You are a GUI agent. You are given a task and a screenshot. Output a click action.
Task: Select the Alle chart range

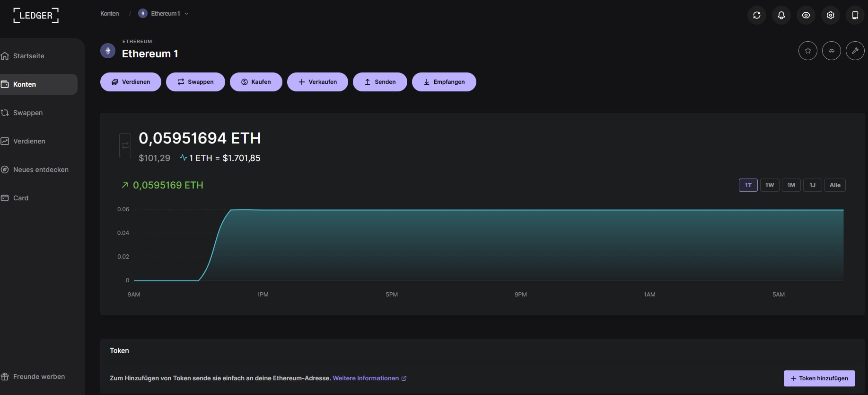[835, 185]
